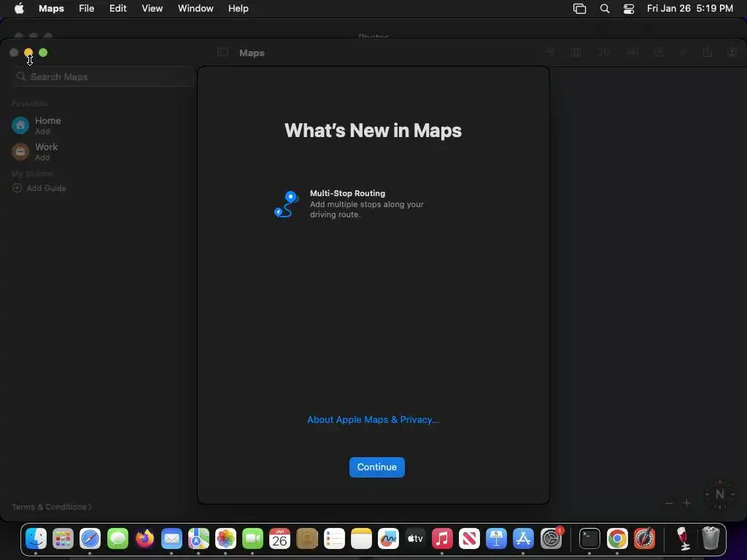Open Google Chrome from the Dock

coord(617,539)
